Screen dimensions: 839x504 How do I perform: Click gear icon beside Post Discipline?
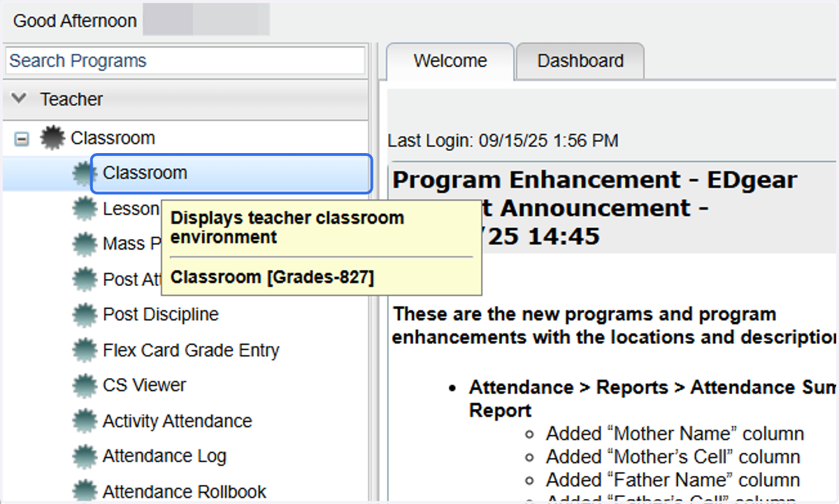85,315
